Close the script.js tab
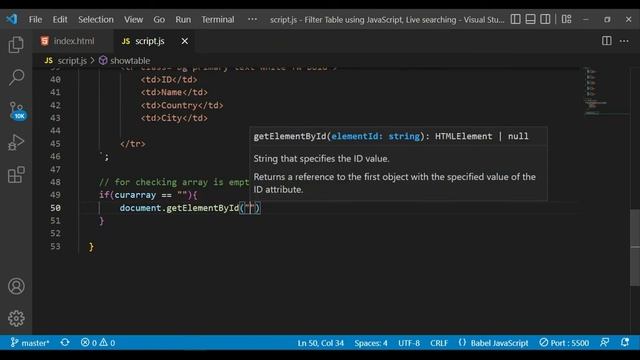The image size is (640, 360). (184, 41)
